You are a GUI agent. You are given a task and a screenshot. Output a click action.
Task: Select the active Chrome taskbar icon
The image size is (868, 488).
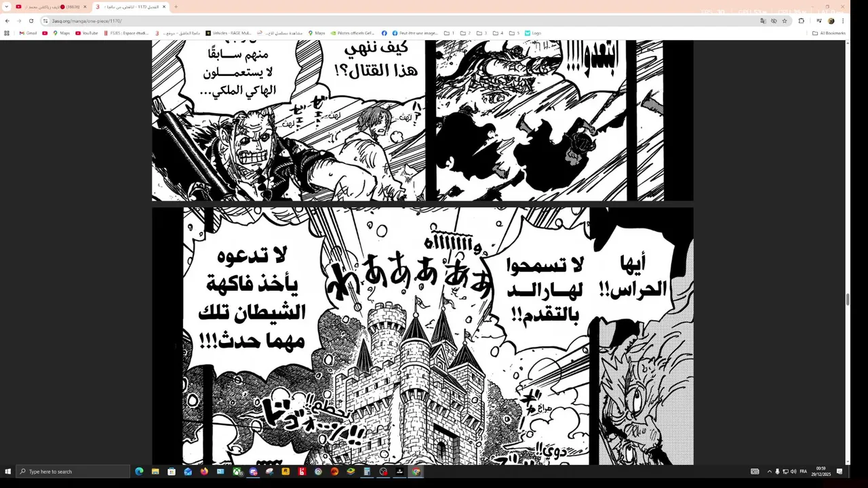point(416,472)
